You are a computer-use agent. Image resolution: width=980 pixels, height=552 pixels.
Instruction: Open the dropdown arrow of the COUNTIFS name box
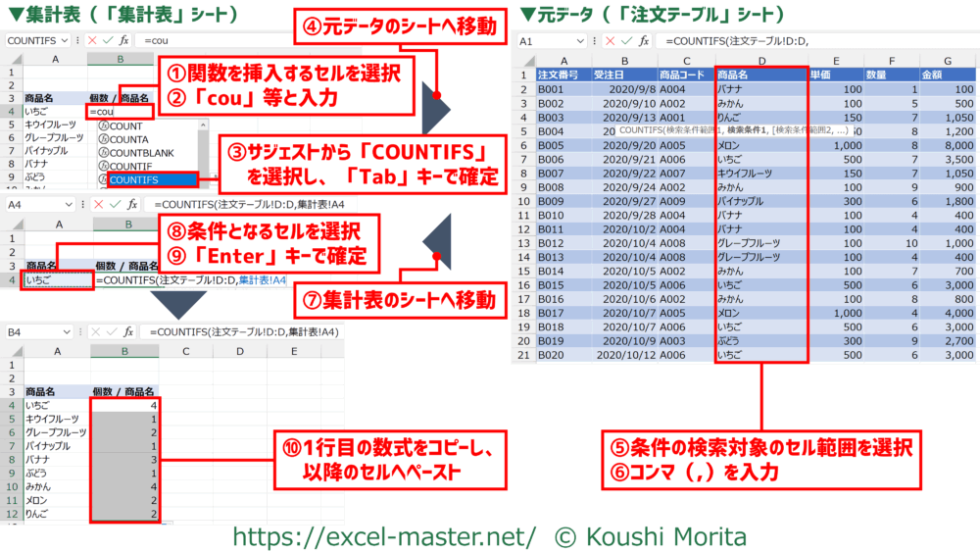[64, 40]
